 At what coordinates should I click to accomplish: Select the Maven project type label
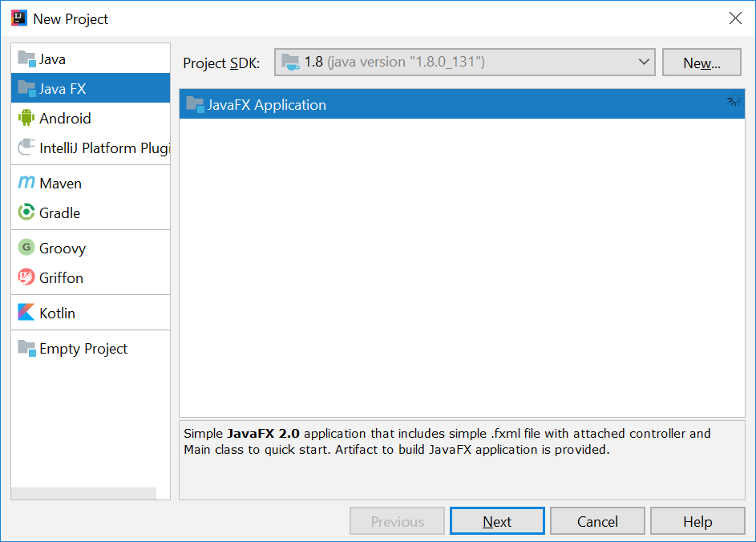61,183
